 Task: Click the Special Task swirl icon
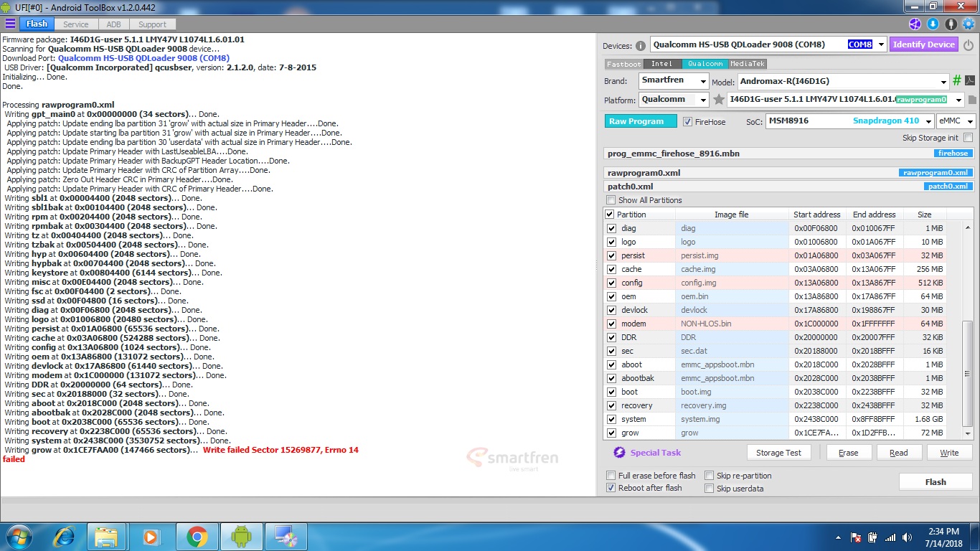pos(619,453)
